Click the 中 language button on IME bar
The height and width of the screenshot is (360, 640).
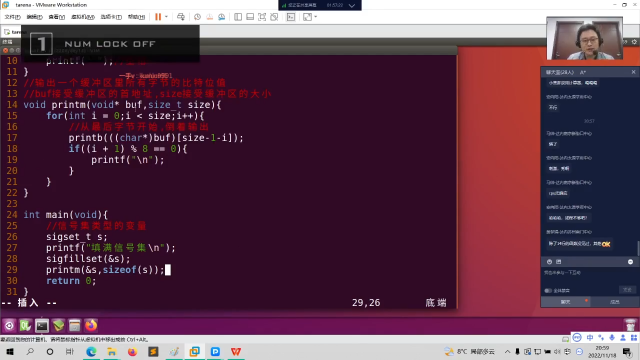point(590,338)
